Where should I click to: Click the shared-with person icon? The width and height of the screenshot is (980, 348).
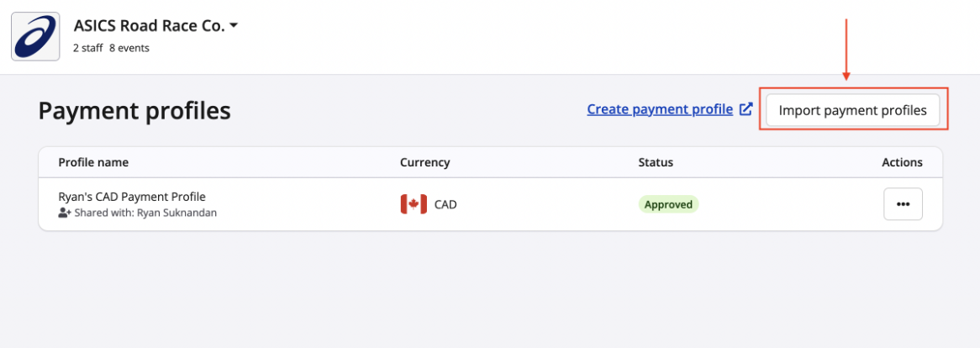click(x=65, y=214)
